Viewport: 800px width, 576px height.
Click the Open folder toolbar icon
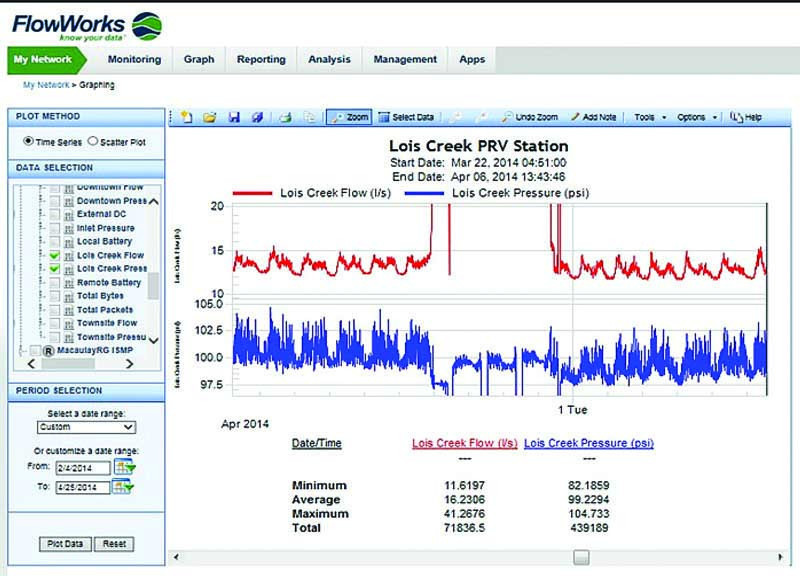210,117
